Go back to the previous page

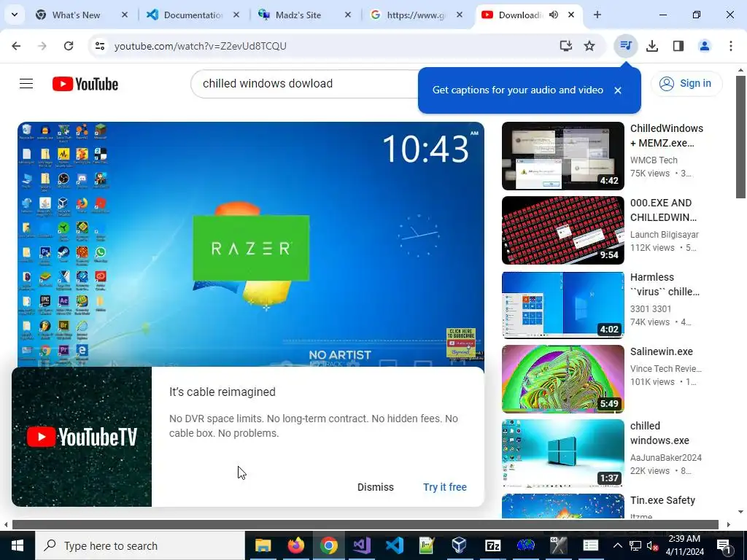click(16, 46)
